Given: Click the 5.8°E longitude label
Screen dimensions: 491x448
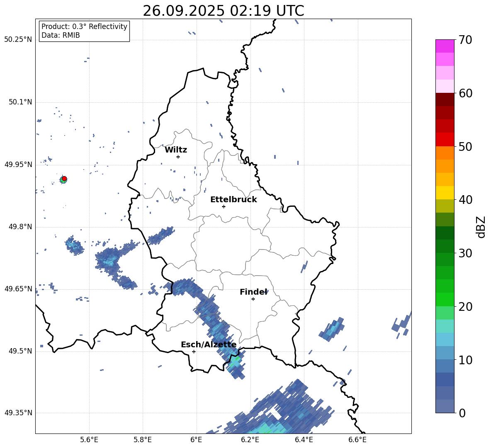Looking at the screenshot, I should point(143,440).
